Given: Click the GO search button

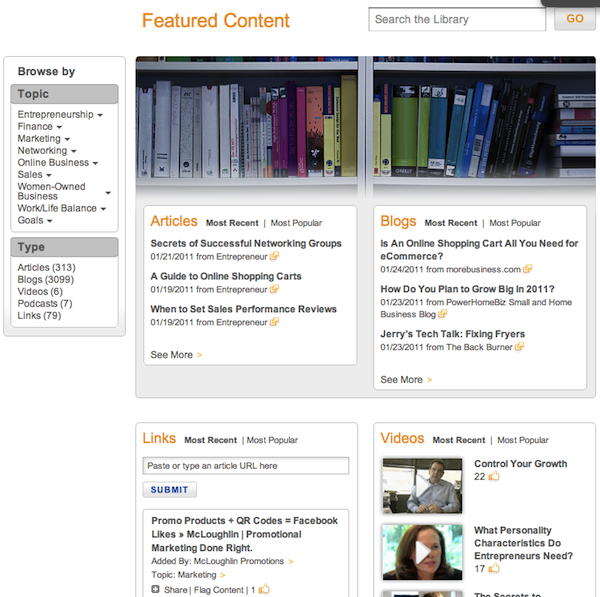Looking at the screenshot, I should click(575, 19).
